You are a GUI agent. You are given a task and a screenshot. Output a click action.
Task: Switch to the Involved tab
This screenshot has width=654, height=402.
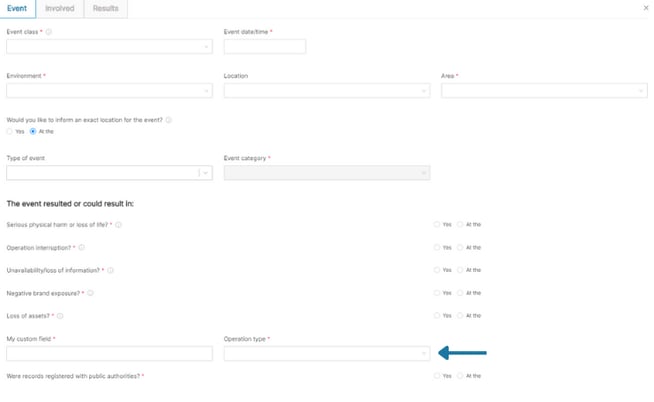pos(60,8)
